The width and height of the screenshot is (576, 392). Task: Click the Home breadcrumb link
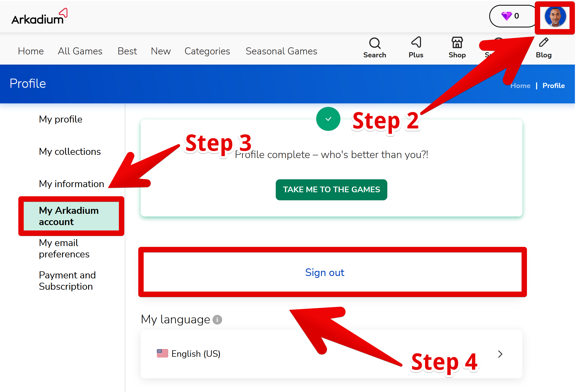pos(520,86)
